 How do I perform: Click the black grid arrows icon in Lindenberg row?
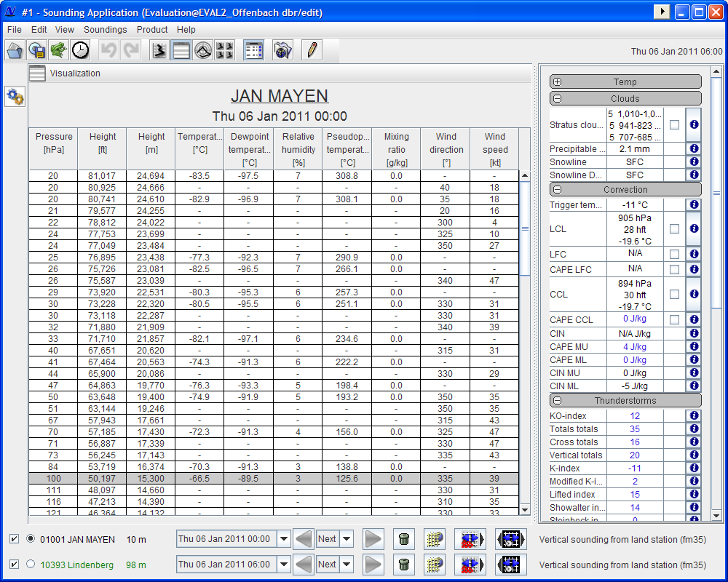point(511,565)
